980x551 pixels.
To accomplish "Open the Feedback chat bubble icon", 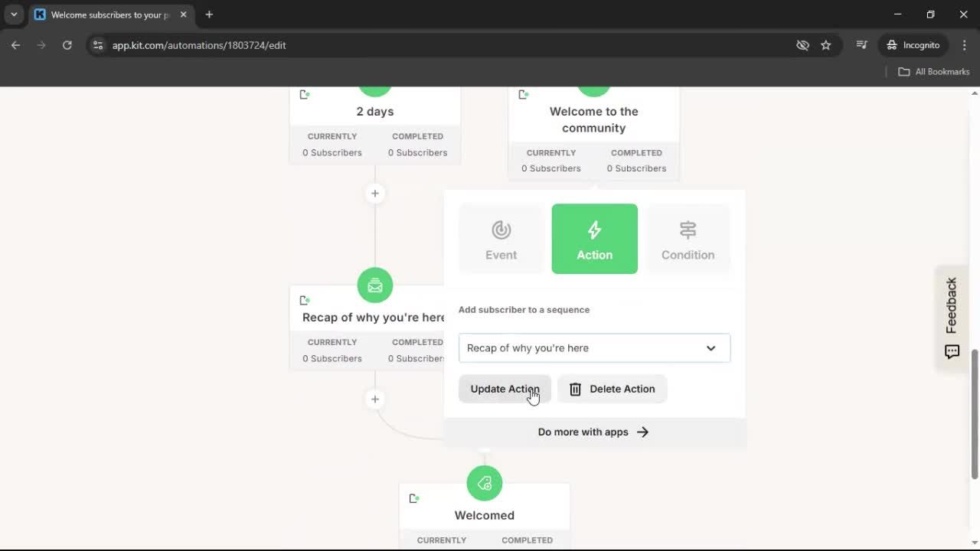I will click(x=951, y=351).
